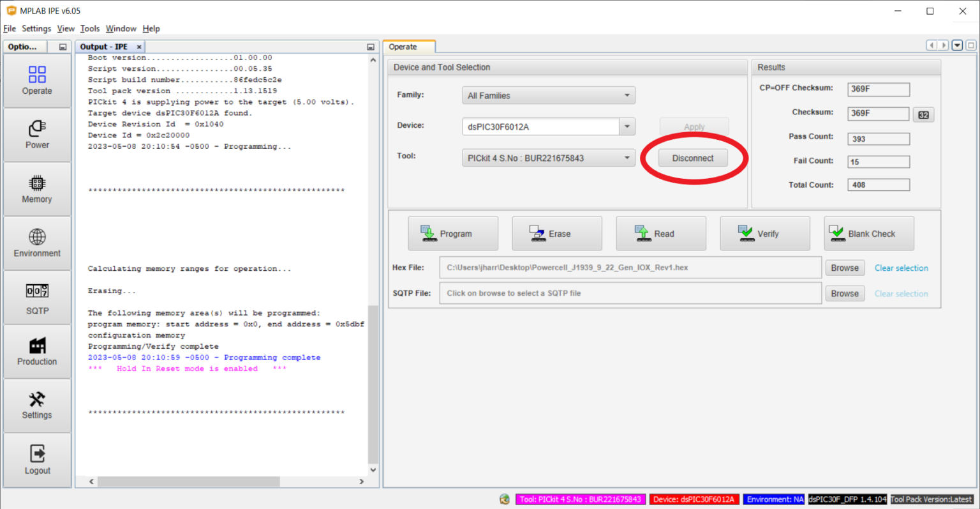Open the Tools menu
Image resolution: width=980 pixels, height=509 pixels.
tap(89, 28)
